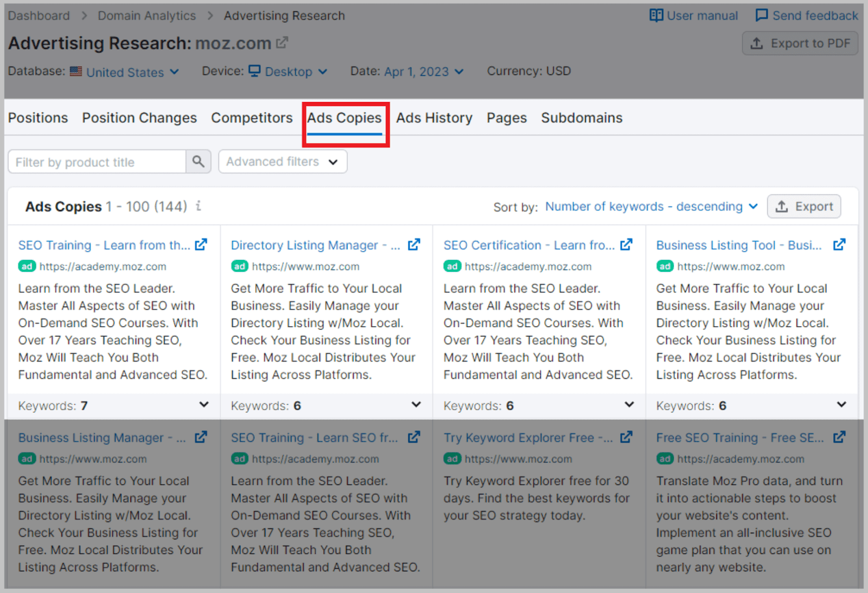Click the User manual book icon

pos(656,15)
